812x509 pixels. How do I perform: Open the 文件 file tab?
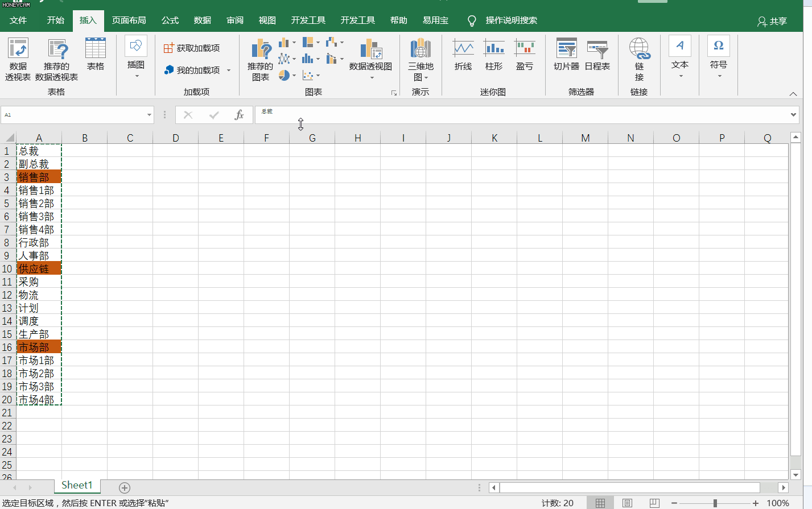click(18, 20)
